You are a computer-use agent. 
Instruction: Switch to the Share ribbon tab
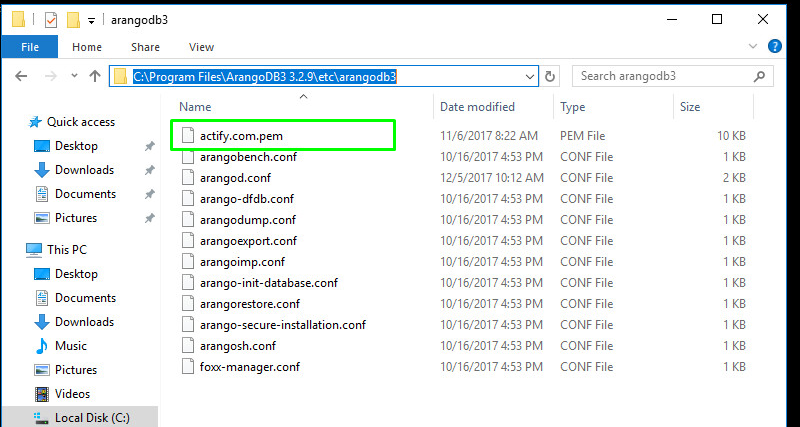[145, 47]
